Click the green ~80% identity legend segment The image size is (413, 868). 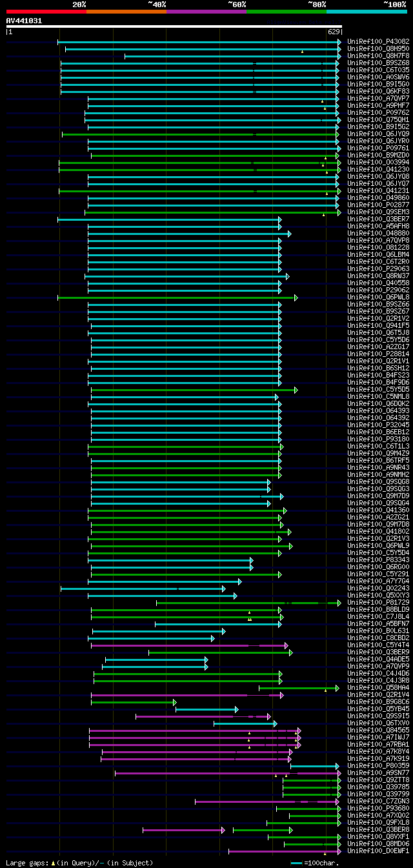(x=286, y=12)
